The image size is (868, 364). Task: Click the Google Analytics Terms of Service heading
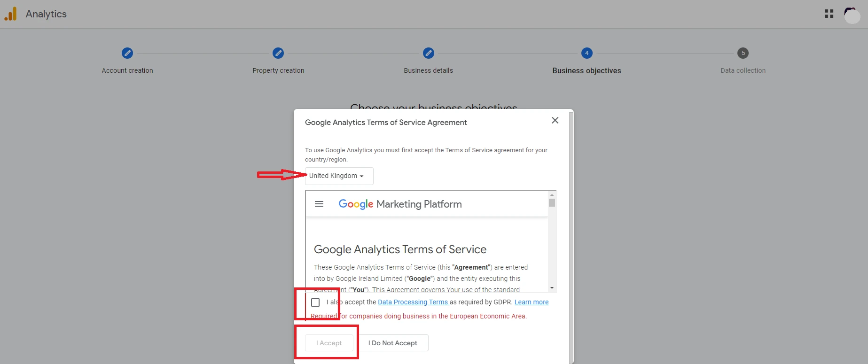[x=400, y=249]
